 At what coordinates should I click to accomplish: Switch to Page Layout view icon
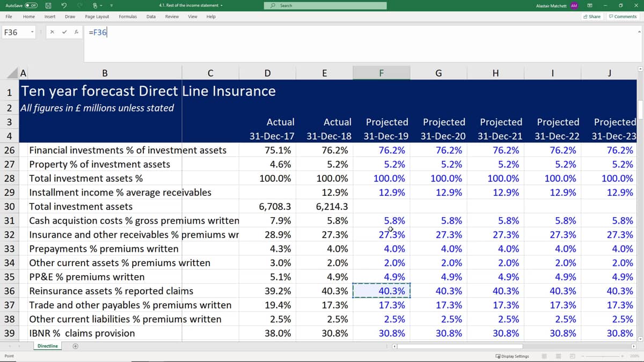pos(558,356)
